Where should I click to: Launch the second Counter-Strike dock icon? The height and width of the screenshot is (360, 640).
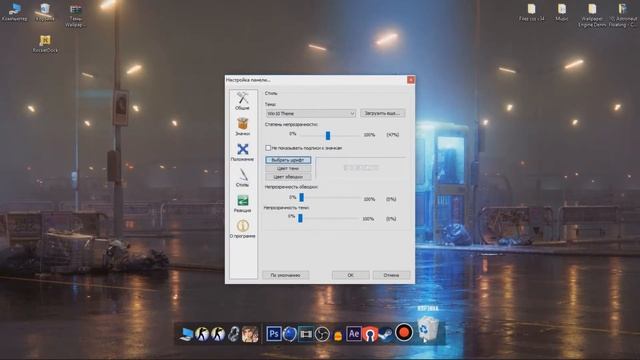(x=218, y=334)
